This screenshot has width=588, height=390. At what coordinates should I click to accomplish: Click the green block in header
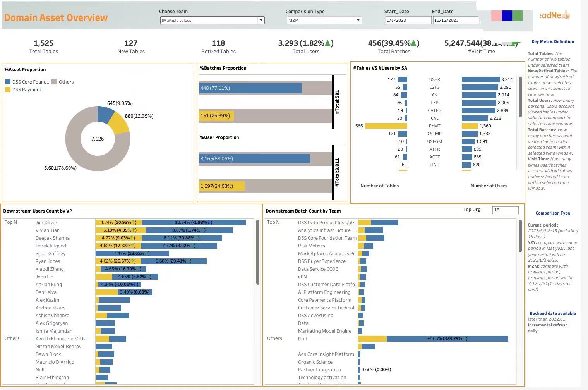coord(517,15)
